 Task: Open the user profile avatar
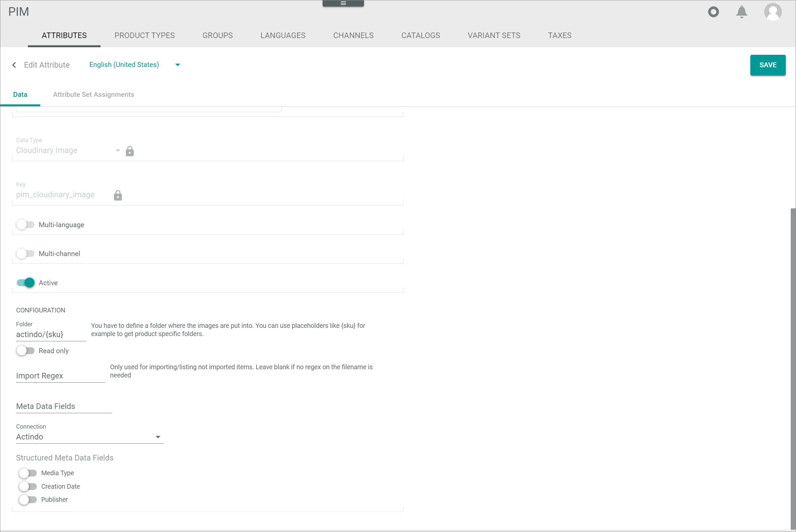(x=773, y=12)
